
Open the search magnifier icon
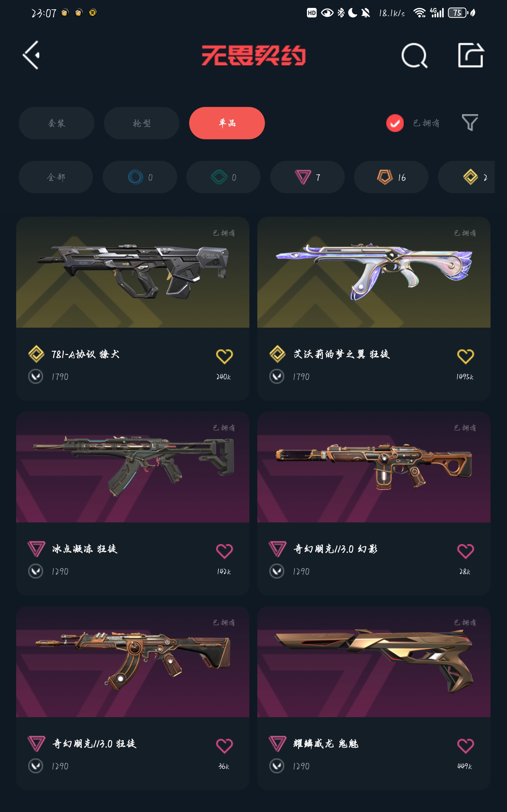pyautogui.click(x=414, y=56)
